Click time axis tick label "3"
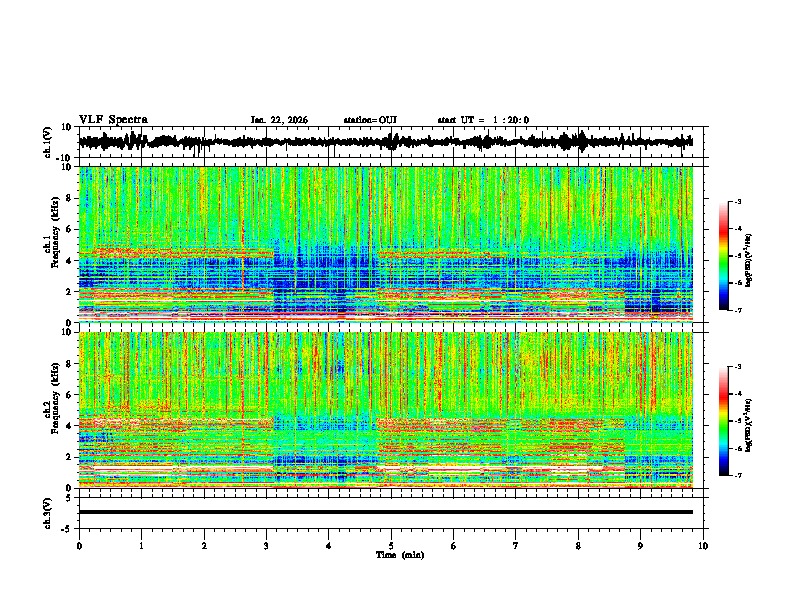Screen dimensions: 792x612 266,546
